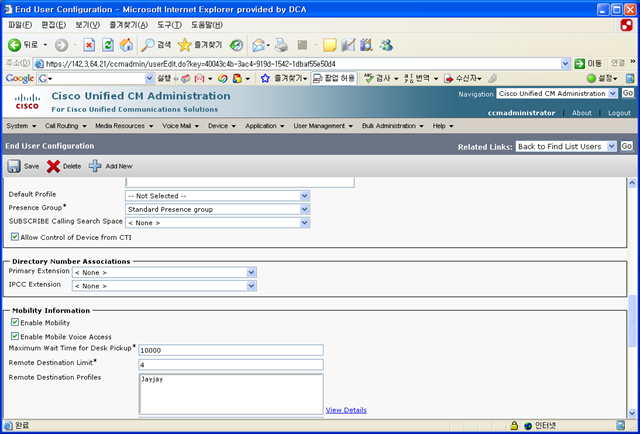Click the Maximum Wait Time for Desk Pickup field
Image resolution: width=640 pixels, height=434 pixels.
coord(231,350)
